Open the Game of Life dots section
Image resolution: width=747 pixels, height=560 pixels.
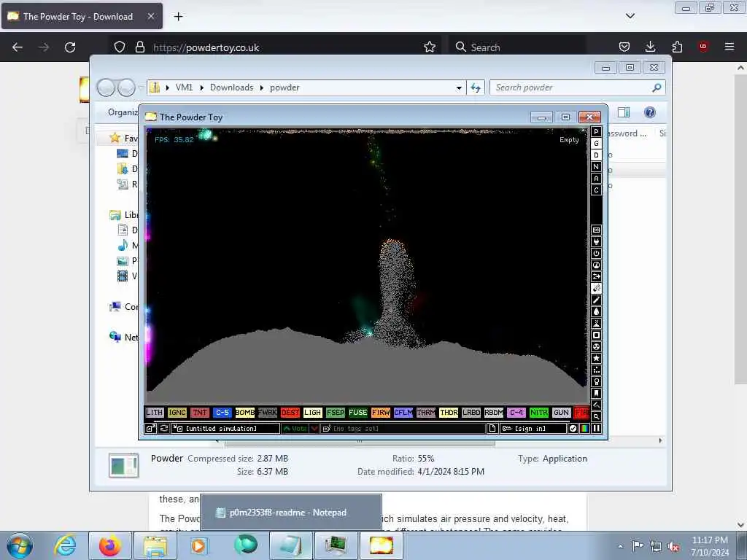596,370
